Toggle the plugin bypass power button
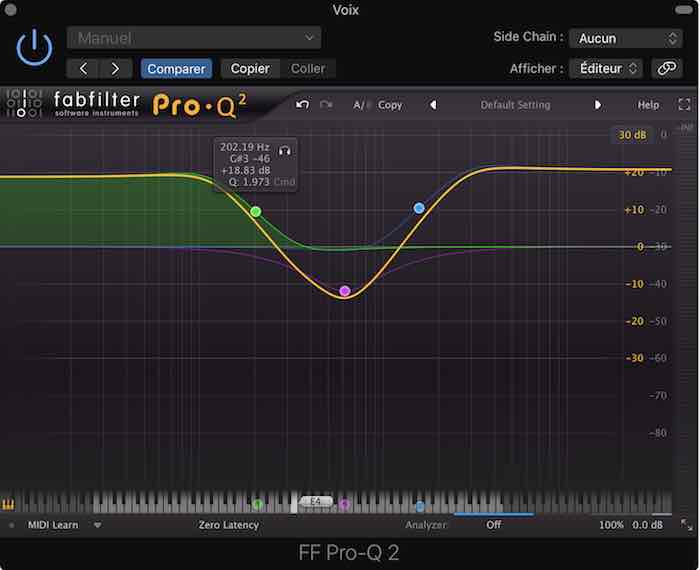 click(x=34, y=48)
